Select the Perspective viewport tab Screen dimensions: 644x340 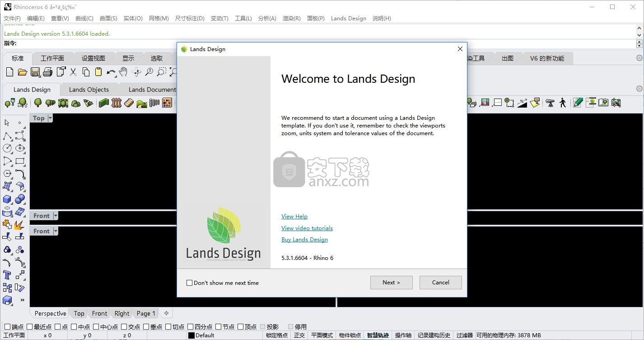[51, 313]
